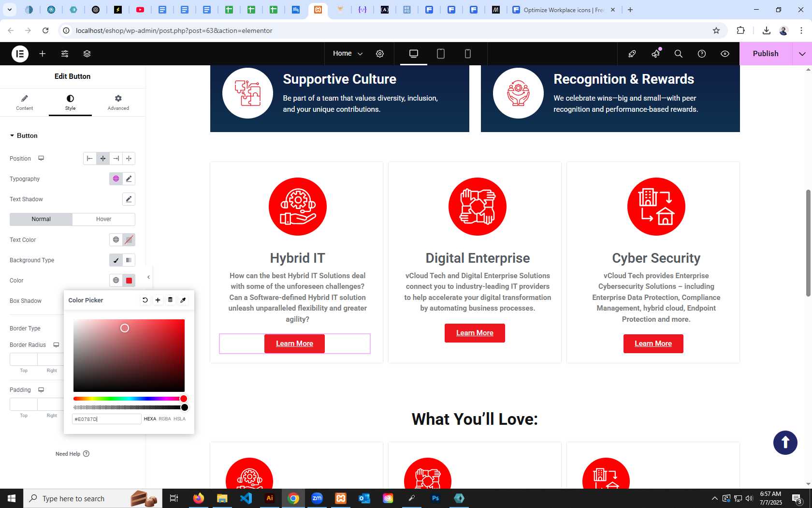Choose classic Background Type brush
Viewport: 812px width, 508px height.
click(x=116, y=260)
